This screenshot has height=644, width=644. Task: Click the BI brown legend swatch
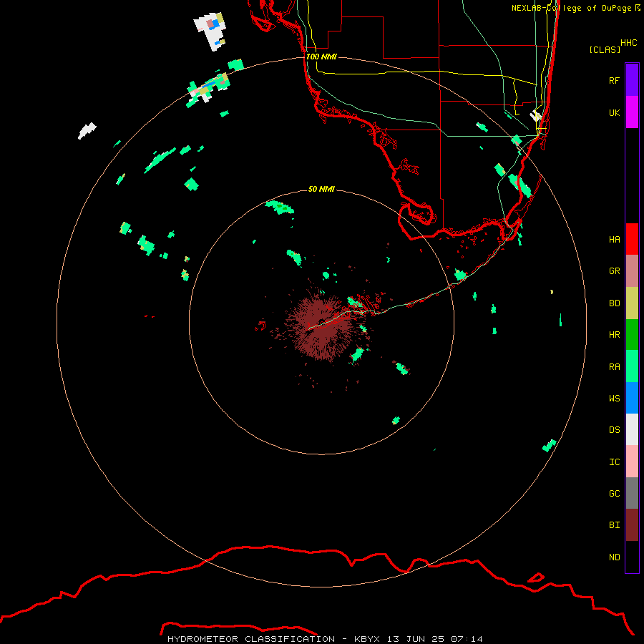coord(632,525)
